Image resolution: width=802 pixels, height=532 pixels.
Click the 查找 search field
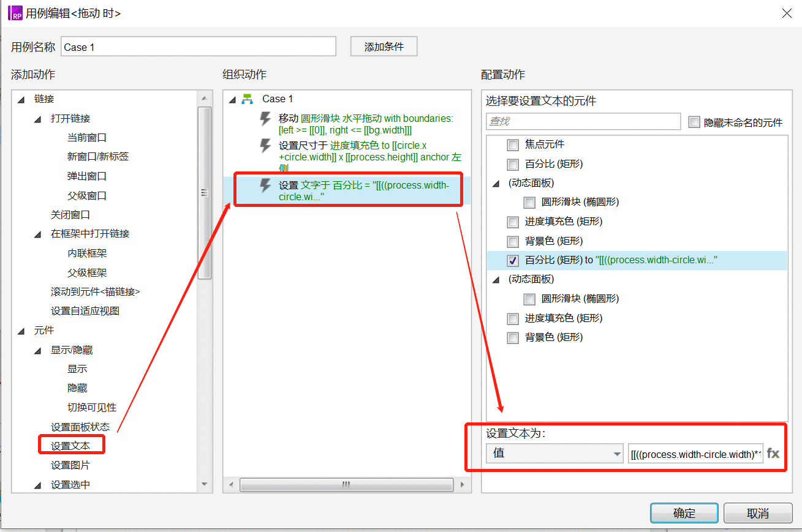(583, 121)
